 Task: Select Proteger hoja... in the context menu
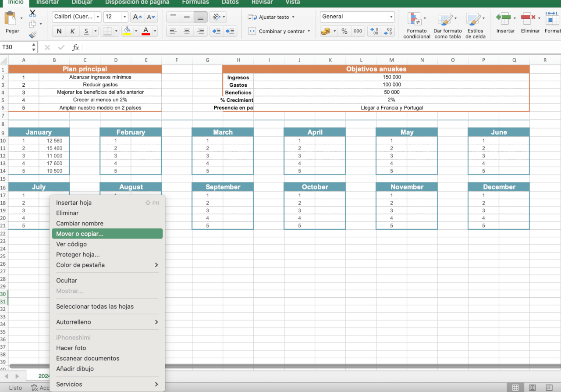click(x=107, y=254)
